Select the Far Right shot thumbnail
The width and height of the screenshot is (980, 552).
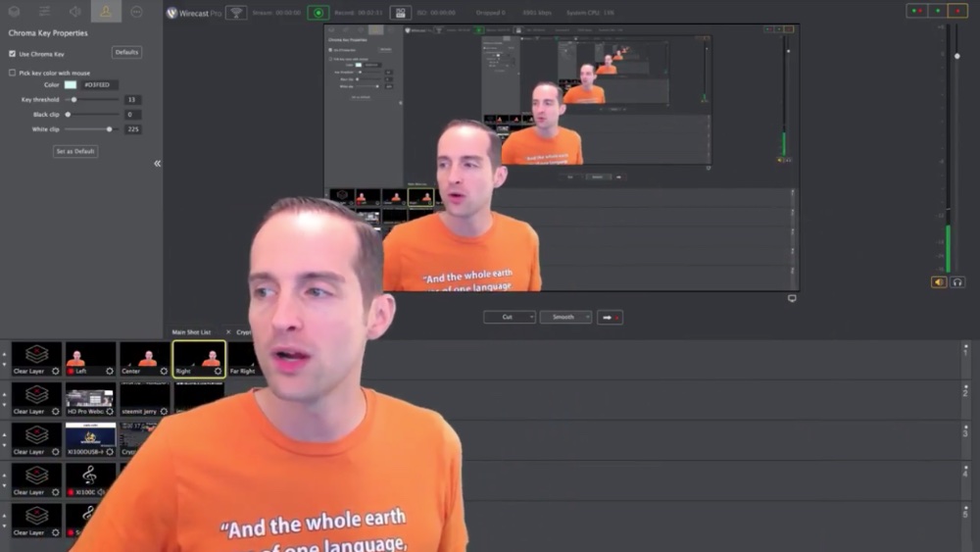tap(242, 359)
